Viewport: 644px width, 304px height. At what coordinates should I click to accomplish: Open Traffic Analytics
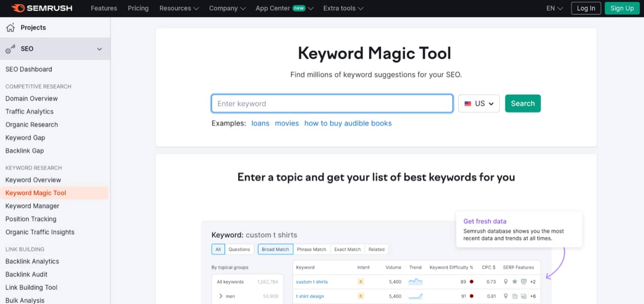pos(29,111)
